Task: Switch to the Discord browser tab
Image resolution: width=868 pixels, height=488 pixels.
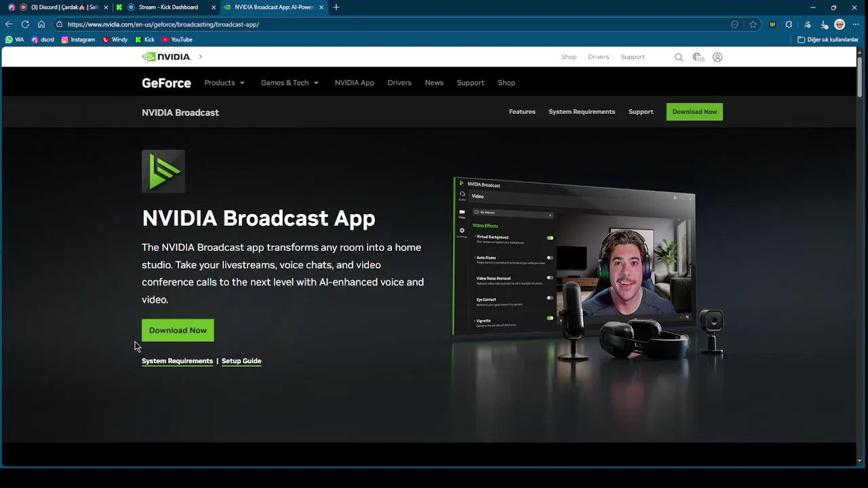Action: tap(58, 7)
